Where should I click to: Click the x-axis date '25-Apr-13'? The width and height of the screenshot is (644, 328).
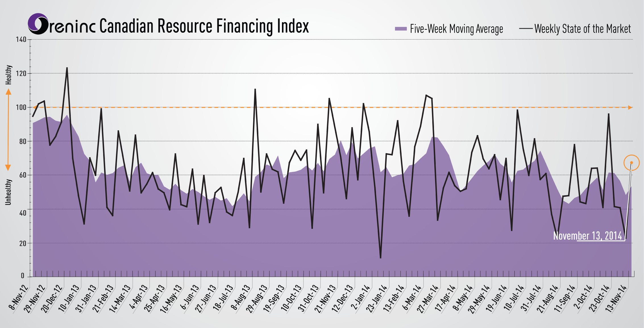(x=155, y=298)
